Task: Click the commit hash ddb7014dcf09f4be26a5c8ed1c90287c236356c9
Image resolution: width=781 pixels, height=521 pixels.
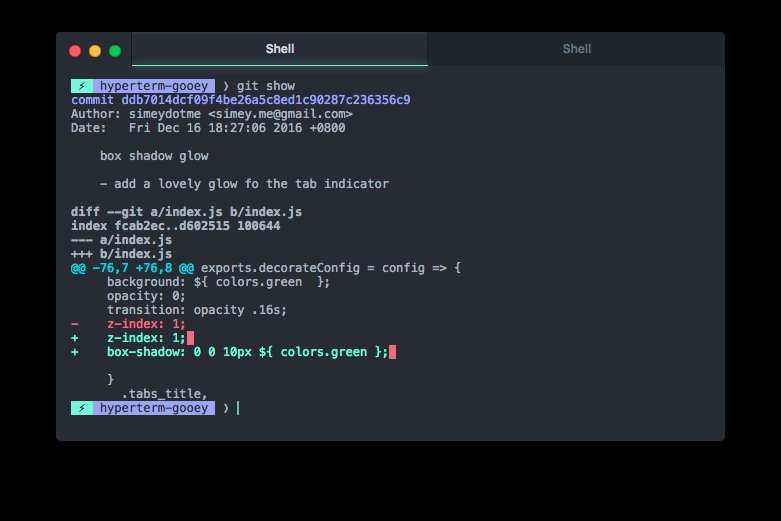Action: pos(266,100)
